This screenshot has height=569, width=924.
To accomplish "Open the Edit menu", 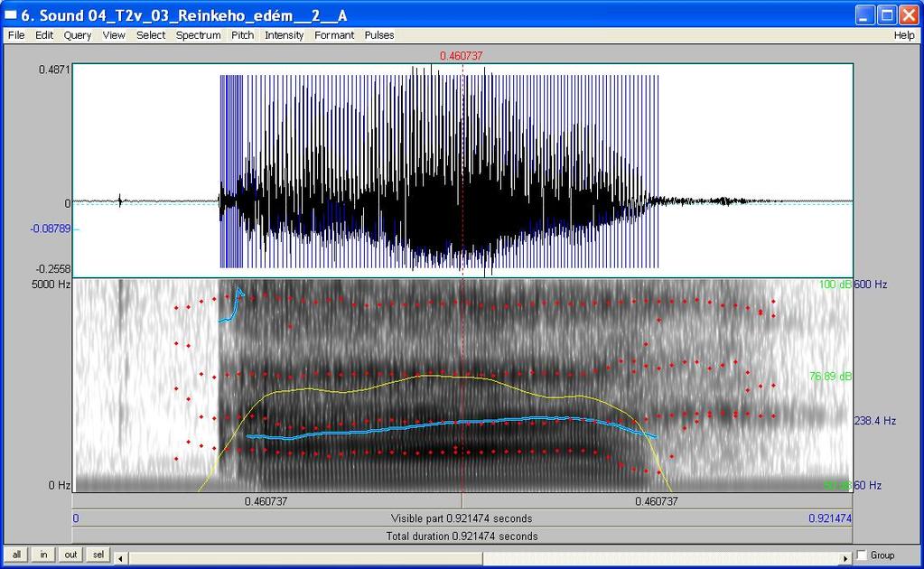I will click(44, 35).
